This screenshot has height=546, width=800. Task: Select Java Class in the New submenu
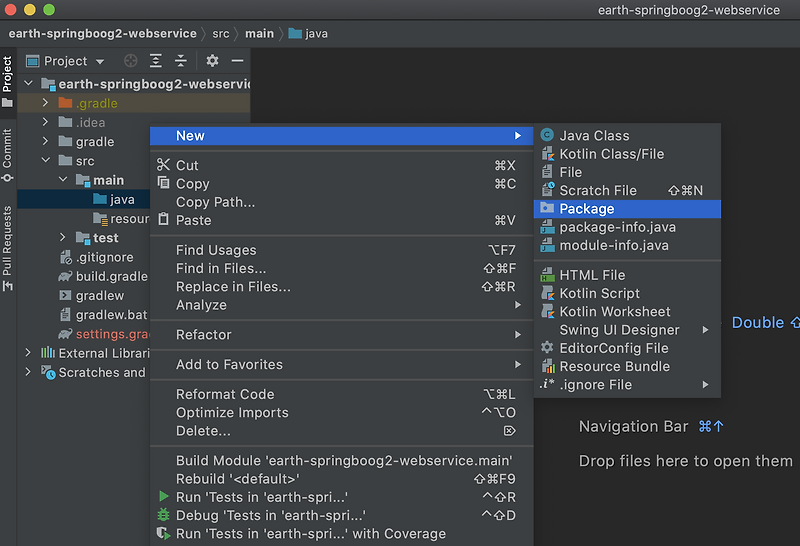[x=594, y=135]
